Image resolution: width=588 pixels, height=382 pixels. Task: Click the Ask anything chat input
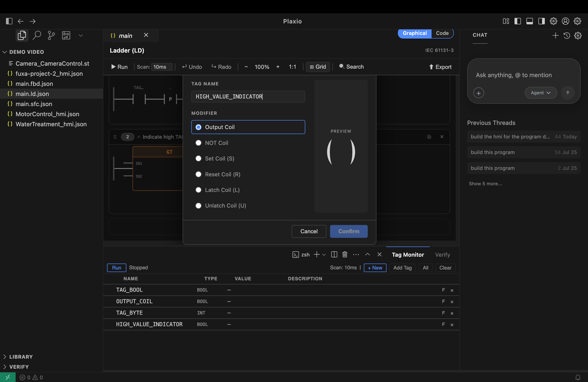[x=523, y=75]
